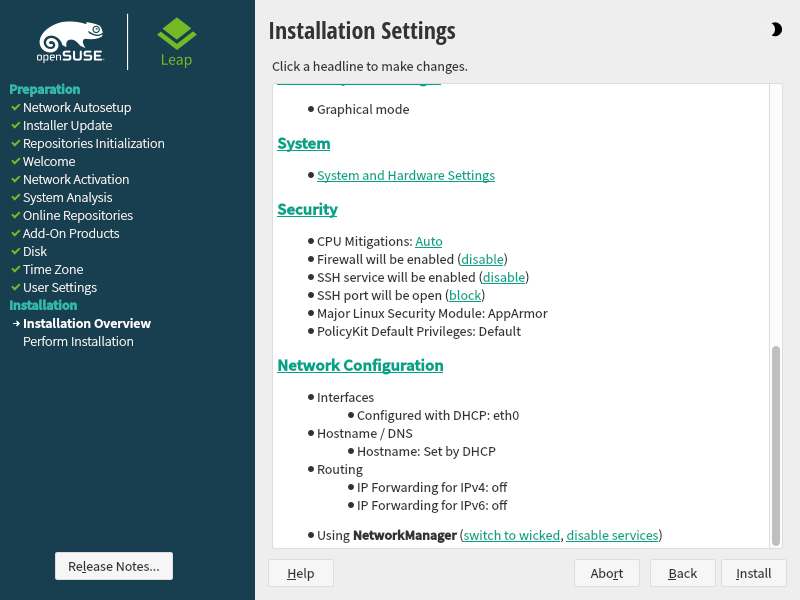800x600 pixels.
Task: Toggle the dark mode moon icon
Action: tap(777, 30)
